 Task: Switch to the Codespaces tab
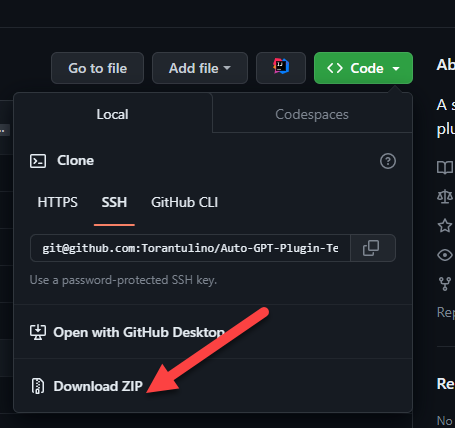pyautogui.click(x=312, y=114)
